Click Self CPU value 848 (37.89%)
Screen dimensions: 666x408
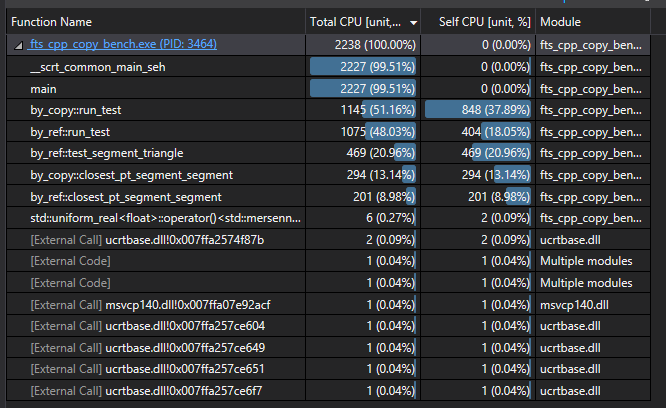tap(496, 110)
